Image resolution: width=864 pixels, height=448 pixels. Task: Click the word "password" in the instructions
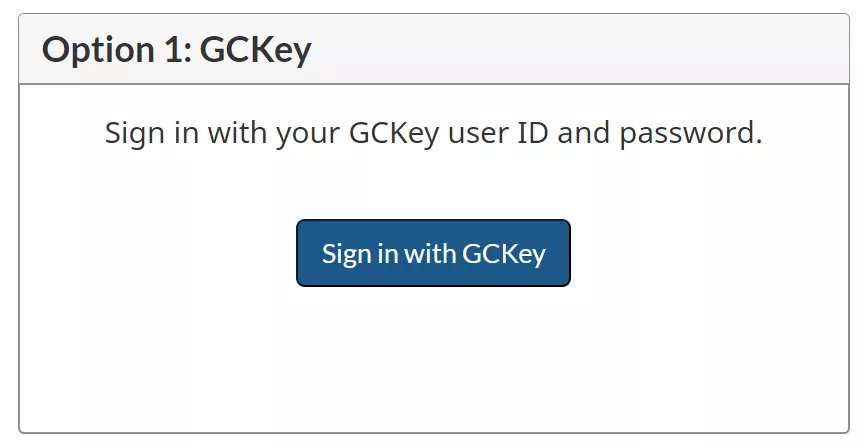[684, 133]
